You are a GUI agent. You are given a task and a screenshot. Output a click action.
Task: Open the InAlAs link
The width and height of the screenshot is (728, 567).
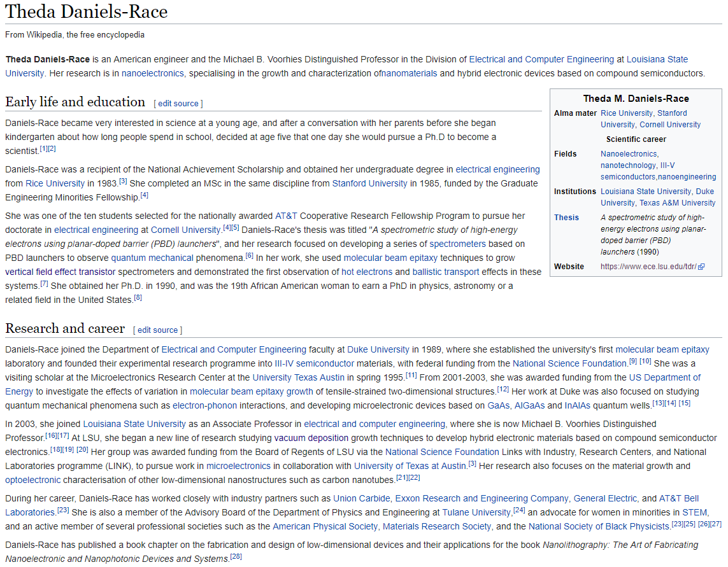click(x=578, y=405)
